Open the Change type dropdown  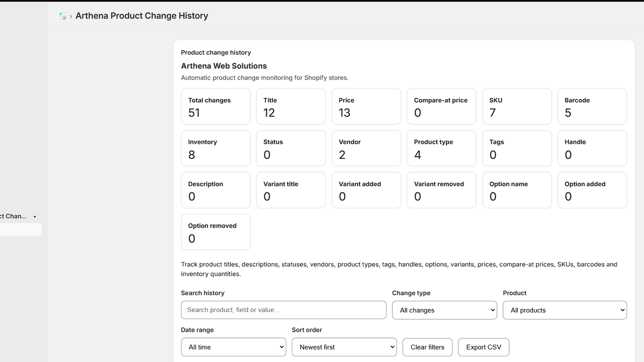tap(444, 310)
